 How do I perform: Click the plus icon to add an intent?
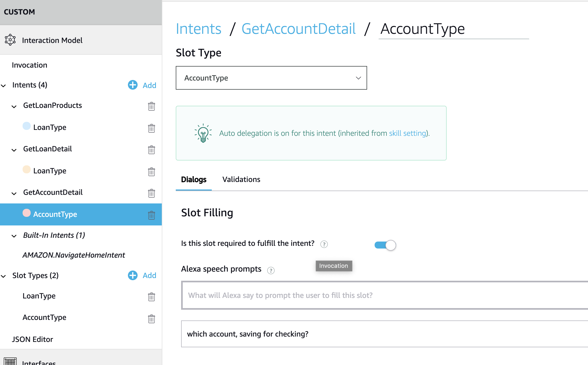pos(133,85)
